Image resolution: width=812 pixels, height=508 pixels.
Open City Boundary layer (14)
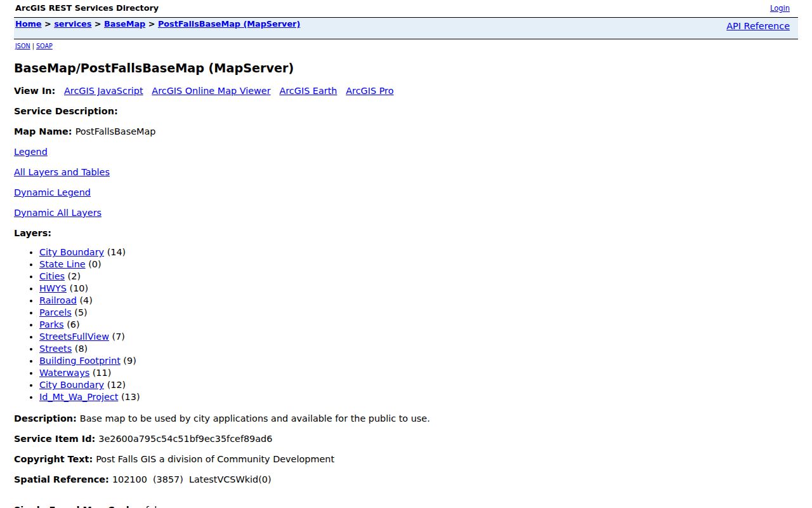(72, 252)
